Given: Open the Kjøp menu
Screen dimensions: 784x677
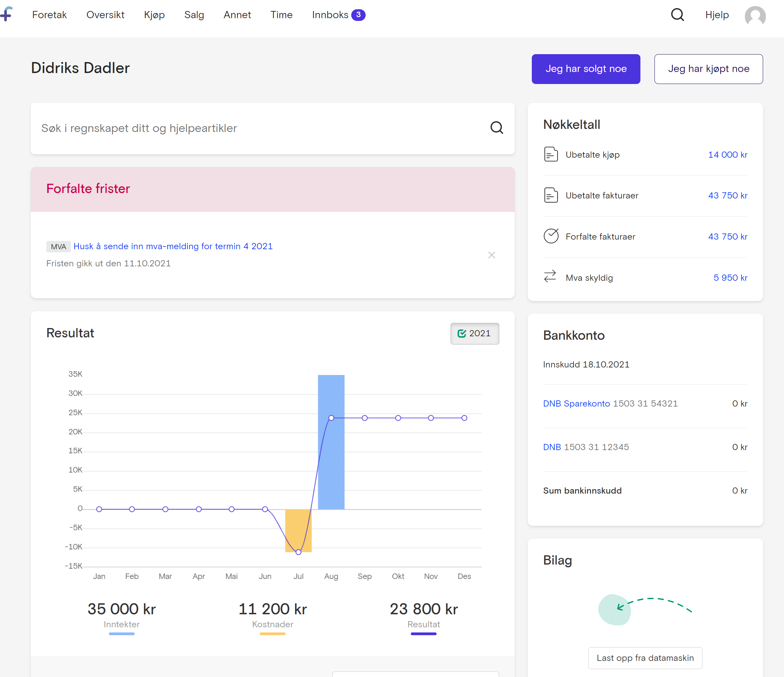Looking at the screenshot, I should [x=155, y=15].
